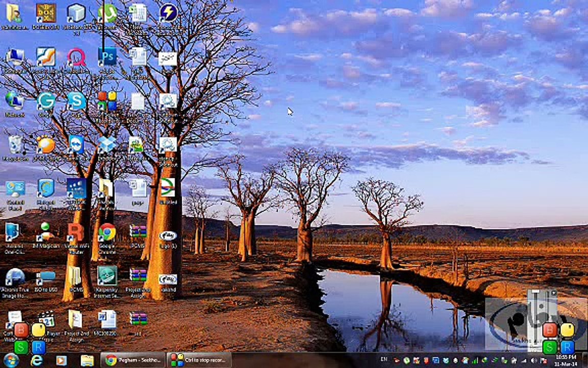Click the red B button above the Start button
Screen dimensions: 588x368
point(21,330)
